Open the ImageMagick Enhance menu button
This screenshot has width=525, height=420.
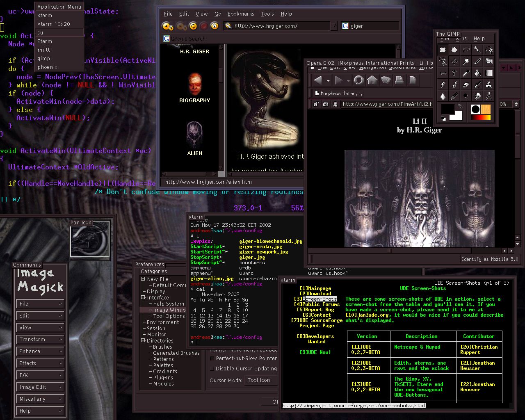(x=40, y=352)
